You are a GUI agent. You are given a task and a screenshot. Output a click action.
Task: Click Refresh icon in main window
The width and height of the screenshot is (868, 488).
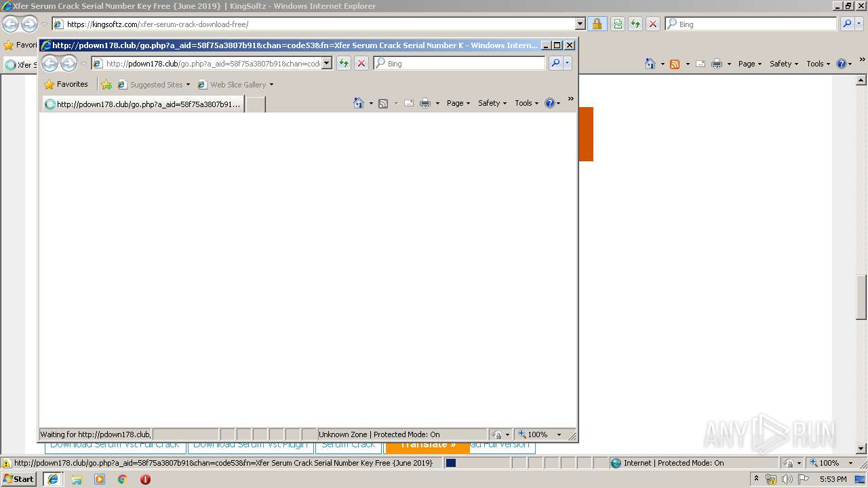point(635,24)
